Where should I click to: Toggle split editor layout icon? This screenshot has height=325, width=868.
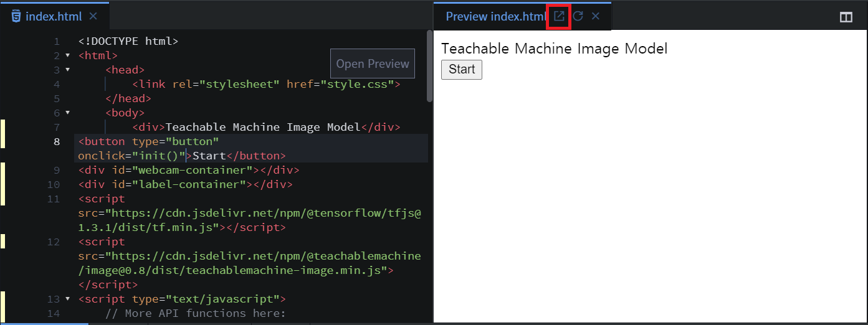[x=846, y=17]
